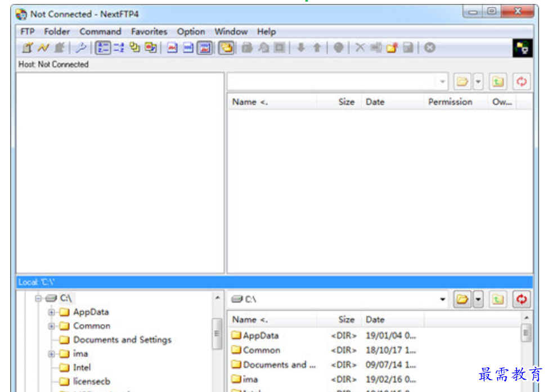
Task: Click the gray square icon before download arrow
Action: [280, 48]
